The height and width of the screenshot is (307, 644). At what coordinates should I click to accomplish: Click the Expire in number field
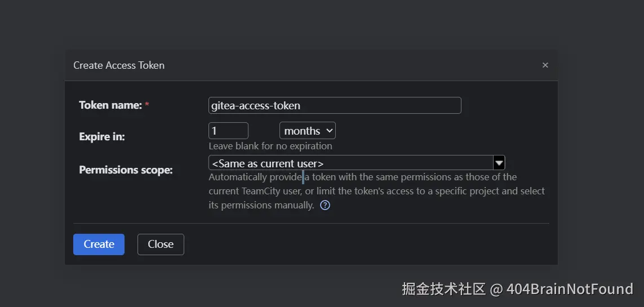[228, 131]
